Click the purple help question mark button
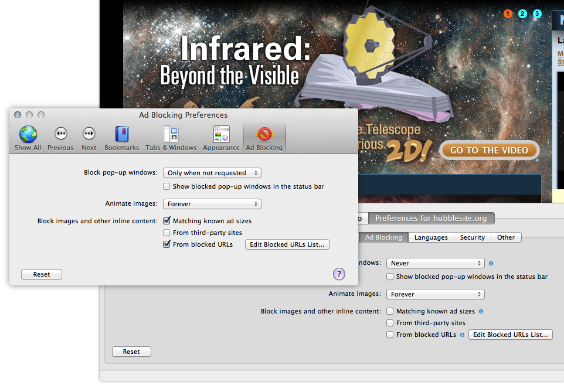564x392 pixels. click(x=339, y=274)
